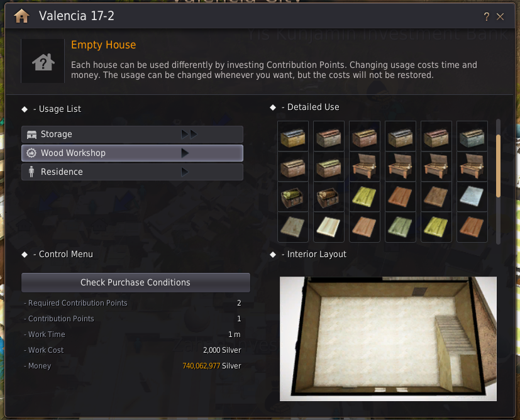Select Storage in the Usage List
The height and width of the screenshot is (420, 520).
tap(132, 135)
